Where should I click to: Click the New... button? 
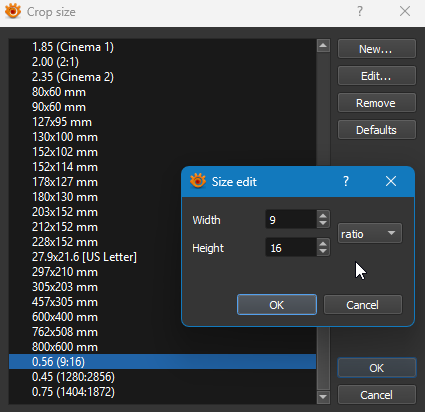[x=377, y=49]
